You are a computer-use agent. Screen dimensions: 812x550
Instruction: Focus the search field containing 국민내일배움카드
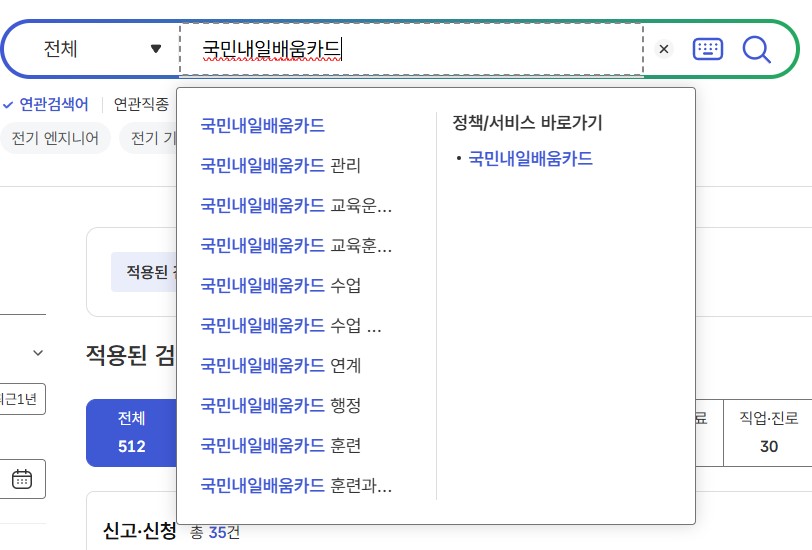[412, 49]
